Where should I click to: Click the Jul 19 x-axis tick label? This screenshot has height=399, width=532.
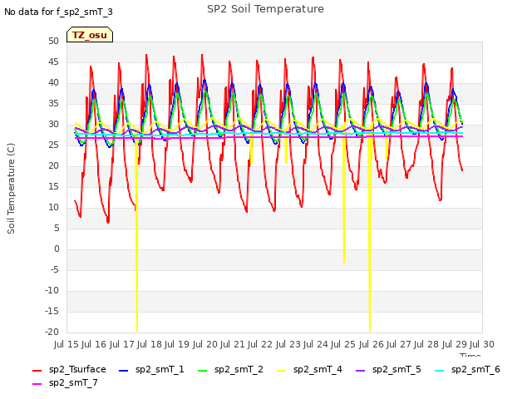click(x=177, y=344)
